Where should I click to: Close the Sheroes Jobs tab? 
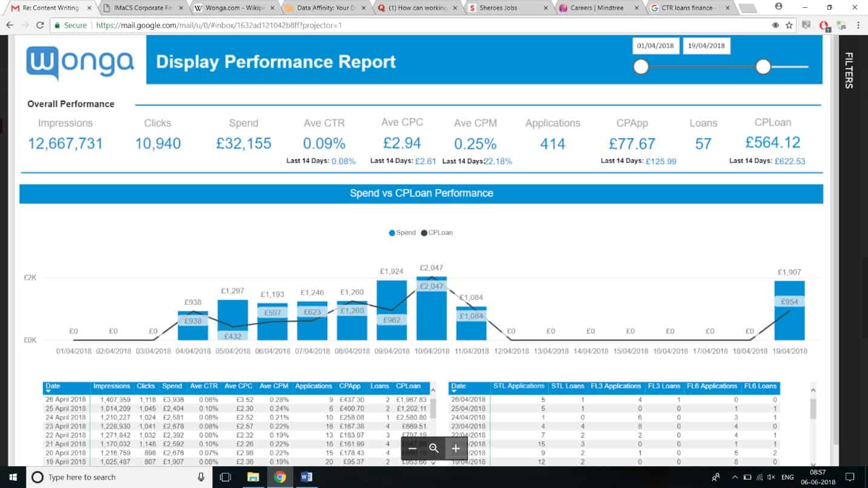coord(546,8)
